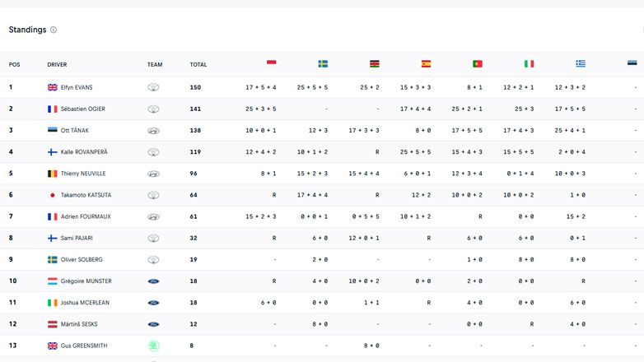Select the Sweden flag rally column
644x362 pixels.
323,64
